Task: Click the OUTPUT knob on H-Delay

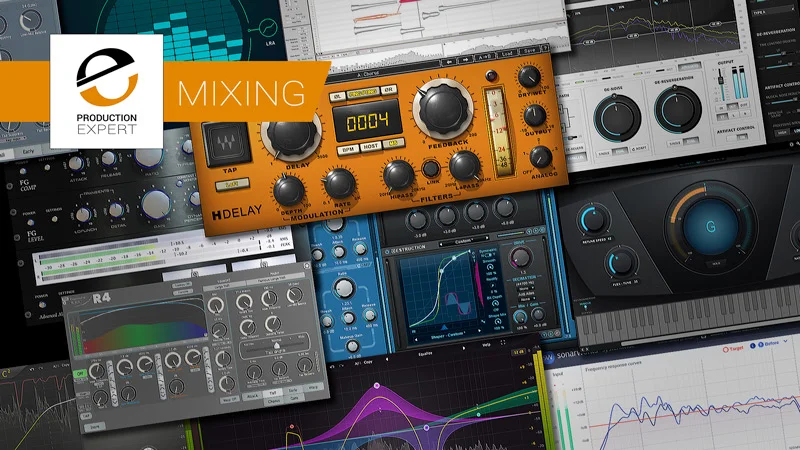Action: 534,115
